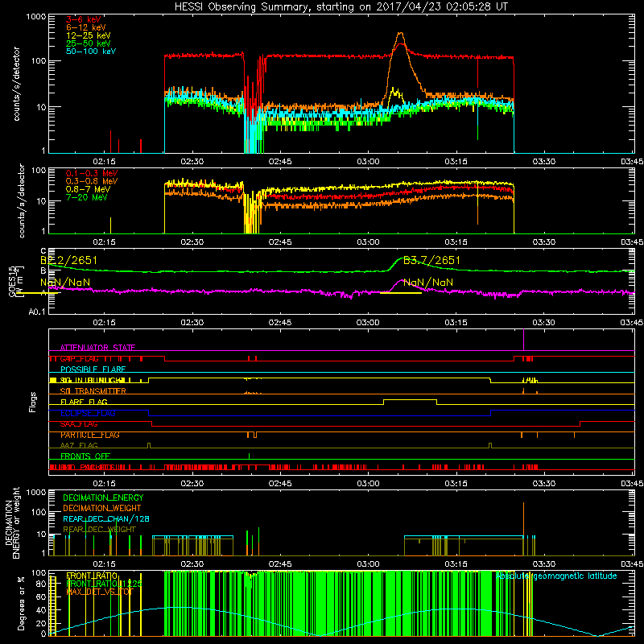The width and height of the screenshot is (644, 644).
Task: Select the FLARE_FLAG label
Action: pos(84,402)
